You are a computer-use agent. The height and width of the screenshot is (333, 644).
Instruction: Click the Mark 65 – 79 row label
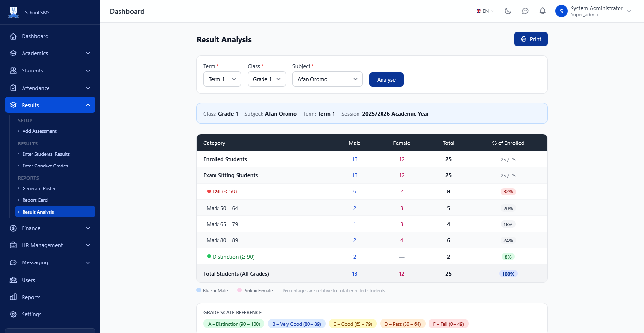point(222,224)
